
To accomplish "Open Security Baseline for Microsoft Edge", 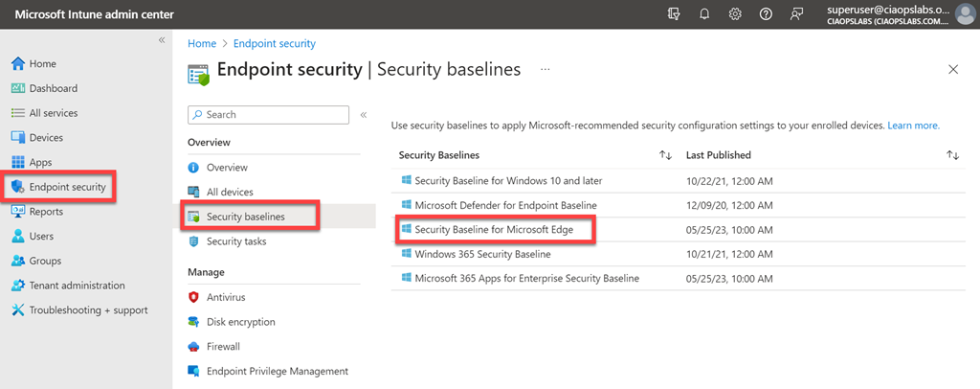I will pos(494,230).
